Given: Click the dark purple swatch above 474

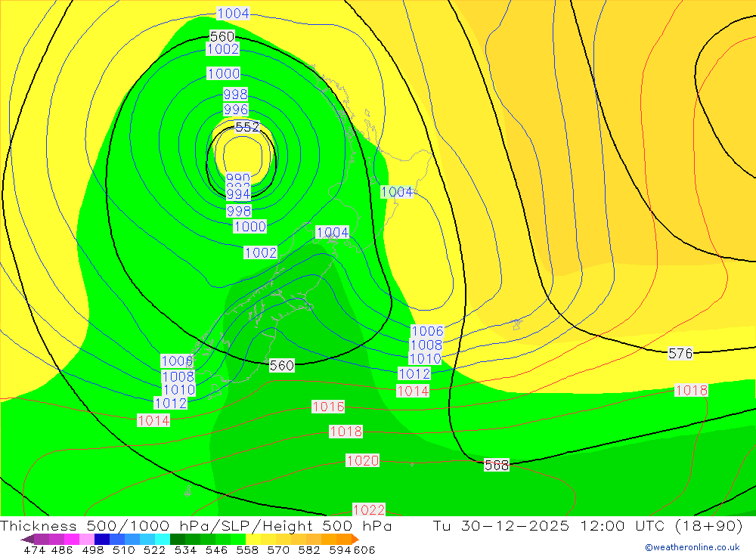Looking at the screenshot, I should (42, 539).
